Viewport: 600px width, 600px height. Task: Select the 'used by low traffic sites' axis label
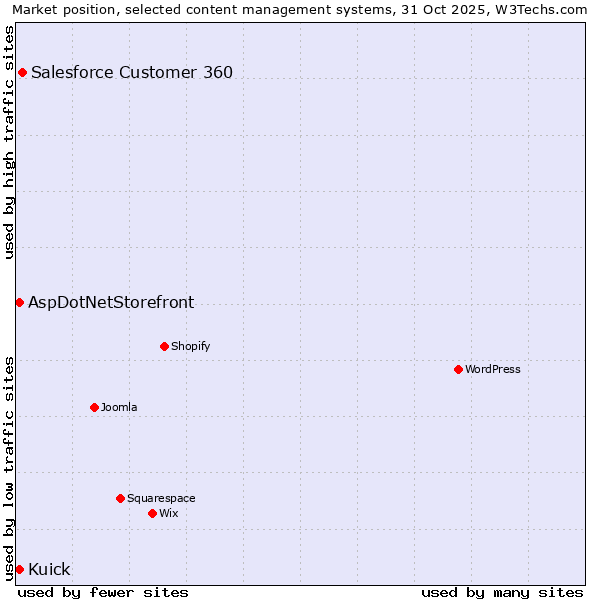coord(9,468)
